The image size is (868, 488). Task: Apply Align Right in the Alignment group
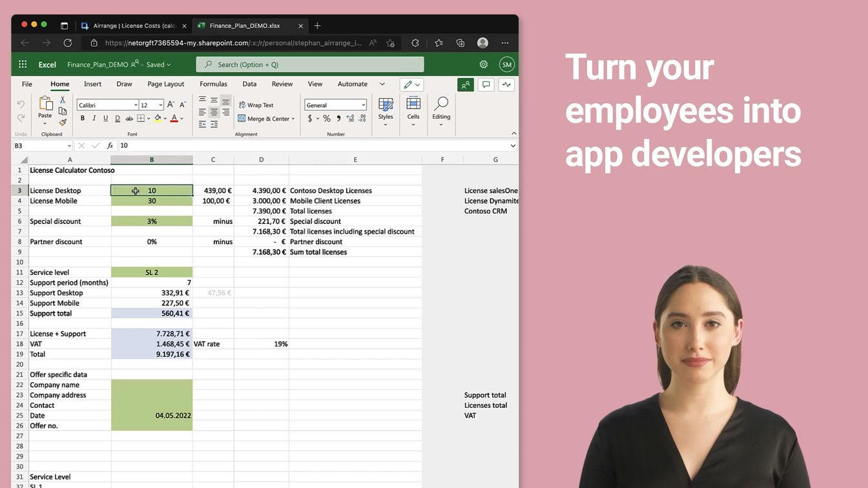[225, 112]
